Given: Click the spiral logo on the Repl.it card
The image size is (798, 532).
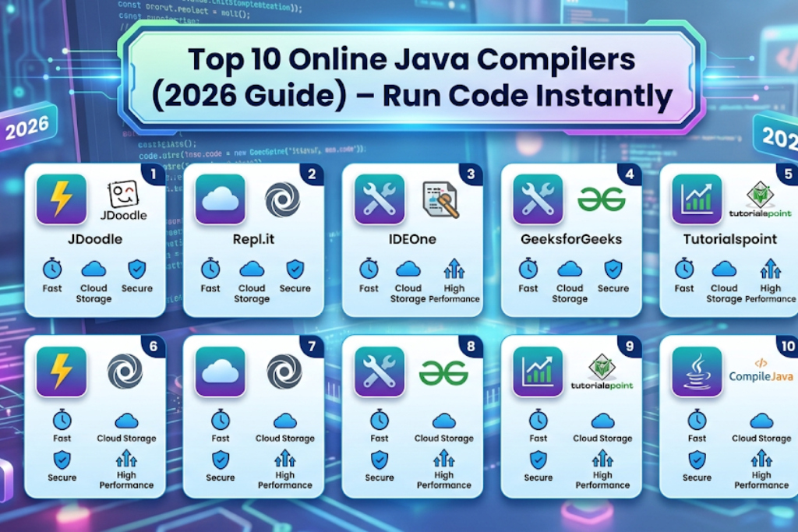Looking at the screenshot, I should tap(283, 199).
